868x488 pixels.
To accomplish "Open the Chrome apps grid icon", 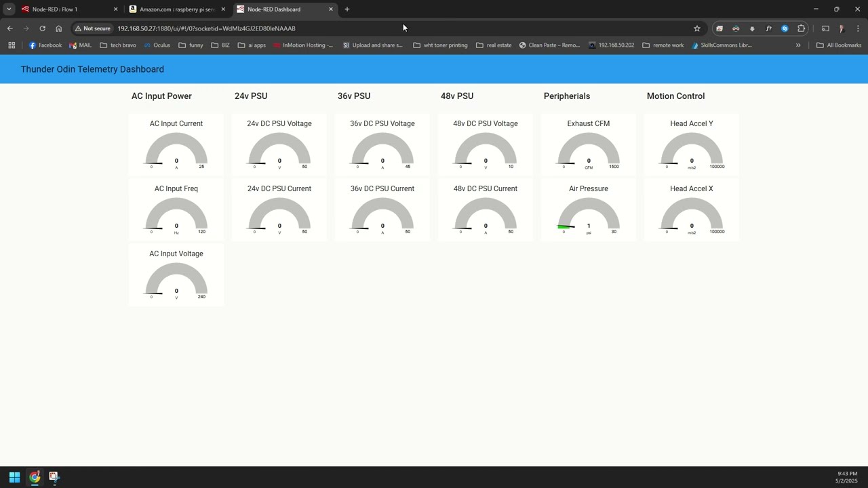I will [12, 45].
